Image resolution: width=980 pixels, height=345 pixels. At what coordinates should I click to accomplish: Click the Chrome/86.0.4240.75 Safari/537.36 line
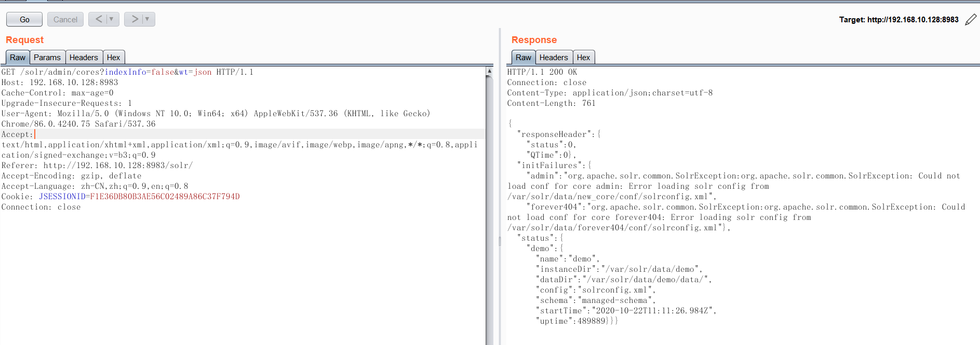pos(78,124)
